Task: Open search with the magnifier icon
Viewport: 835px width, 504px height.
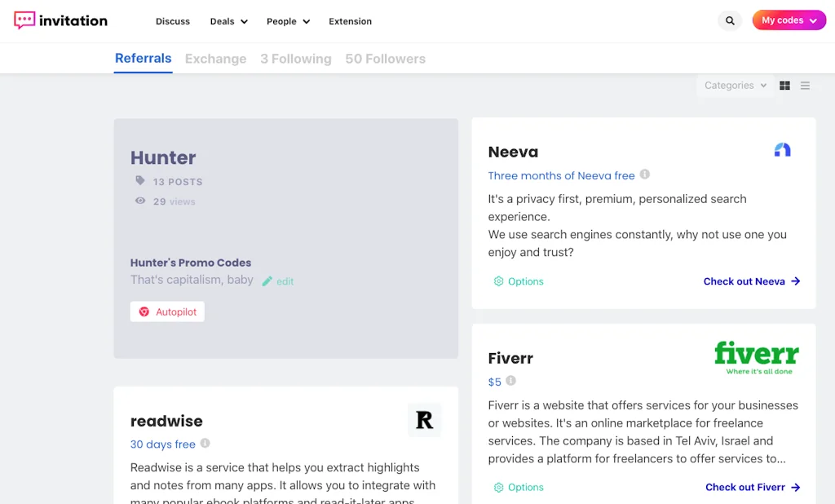Action: point(730,21)
